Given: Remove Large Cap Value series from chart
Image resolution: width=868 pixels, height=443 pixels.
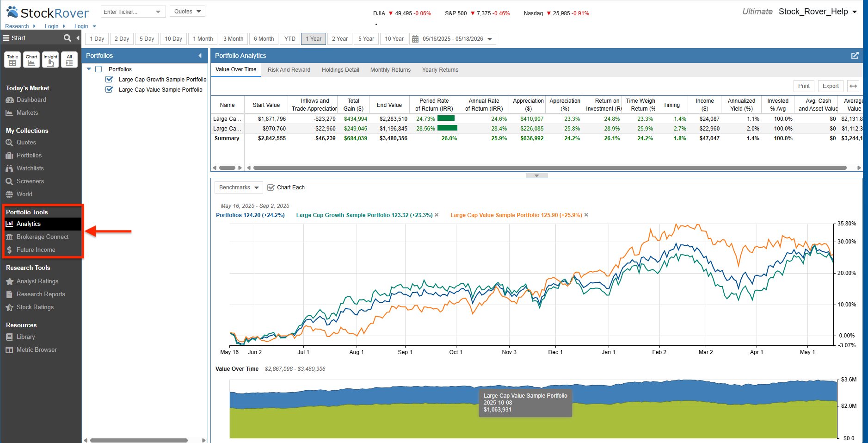Looking at the screenshot, I should [586, 215].
